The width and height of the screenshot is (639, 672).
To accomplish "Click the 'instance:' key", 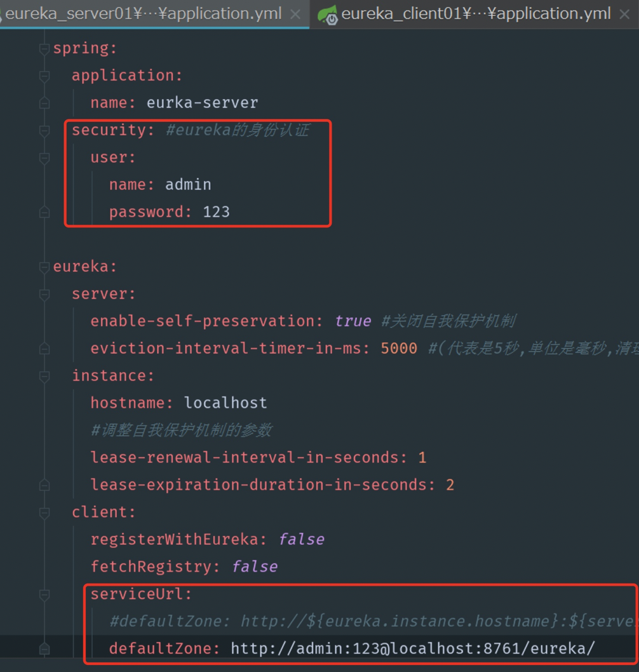I will [113, 376].
